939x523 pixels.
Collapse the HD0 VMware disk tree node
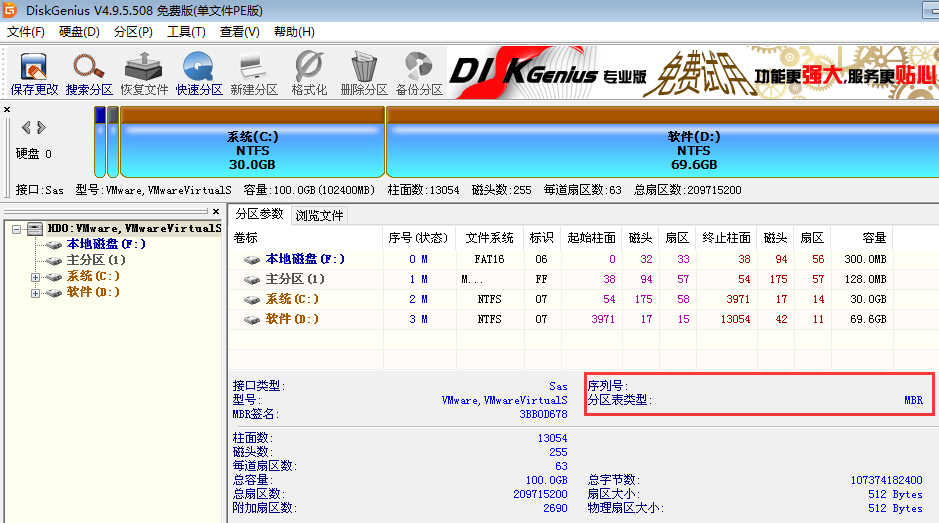pos(18,229)
